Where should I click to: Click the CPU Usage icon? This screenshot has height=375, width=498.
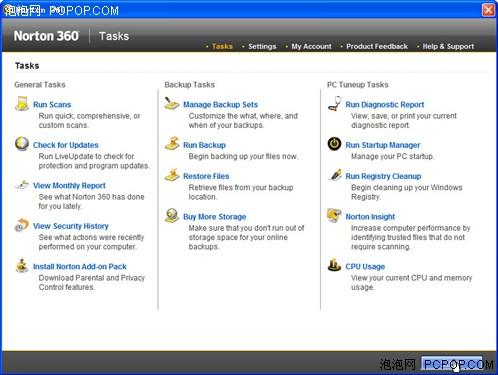click(334, 266)
